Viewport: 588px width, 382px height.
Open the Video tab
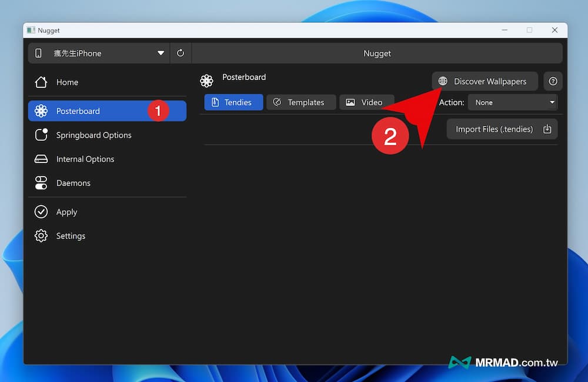coord(366,102)
